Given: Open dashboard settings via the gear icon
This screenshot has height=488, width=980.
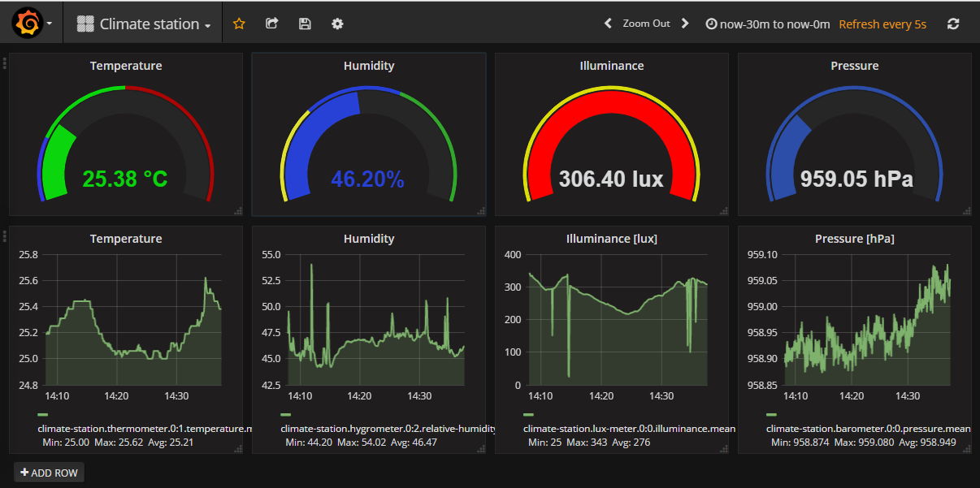Looking at the screenshot, I should coord(336,24).
